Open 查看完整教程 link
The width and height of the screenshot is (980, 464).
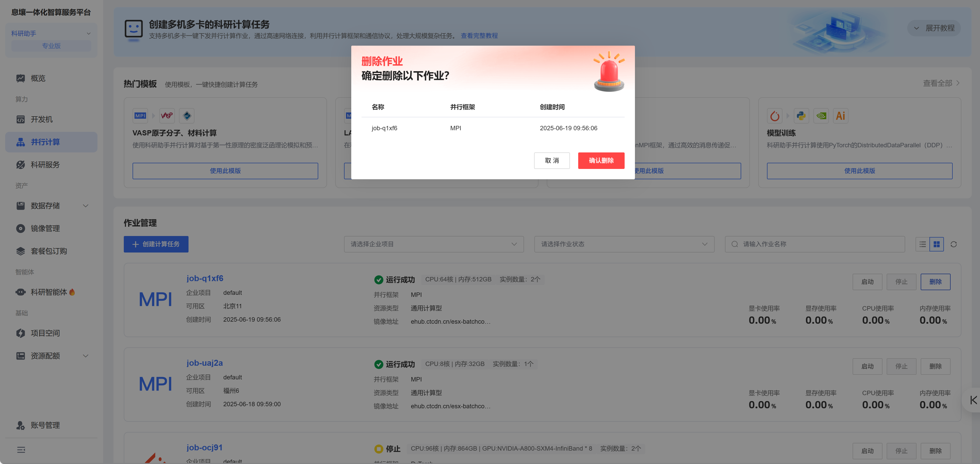pos(479,36)
